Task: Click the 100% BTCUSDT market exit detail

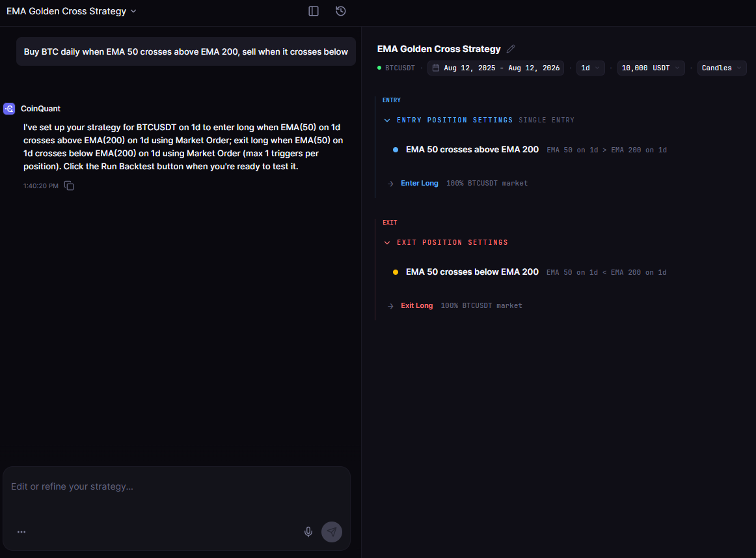Action: (x=481, y=305)
